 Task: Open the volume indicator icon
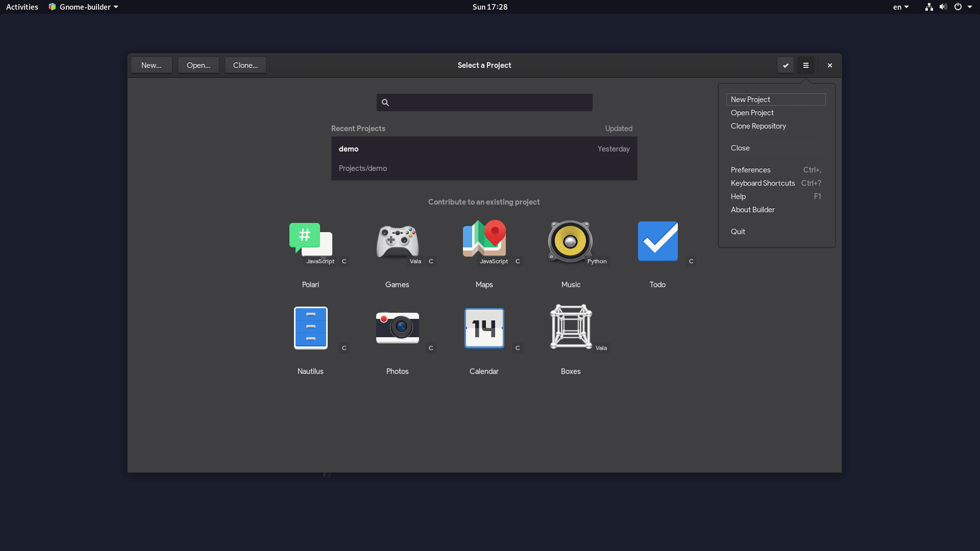click(943, 7)
